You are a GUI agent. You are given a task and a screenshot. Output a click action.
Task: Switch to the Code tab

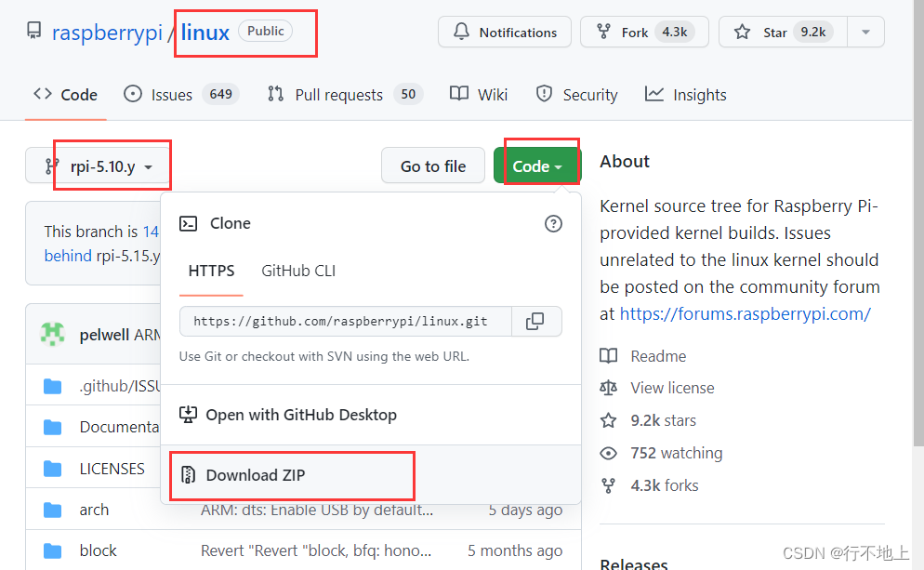point(65,94)
